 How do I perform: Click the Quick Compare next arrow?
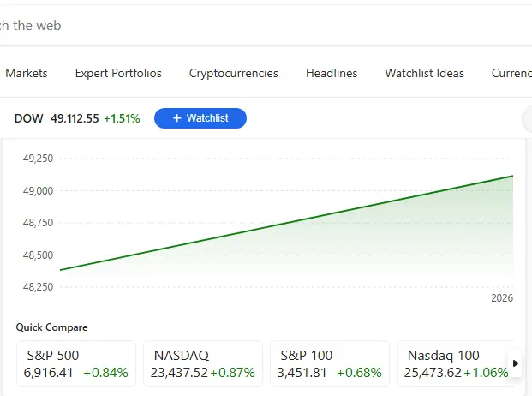[x=516, y=363]
